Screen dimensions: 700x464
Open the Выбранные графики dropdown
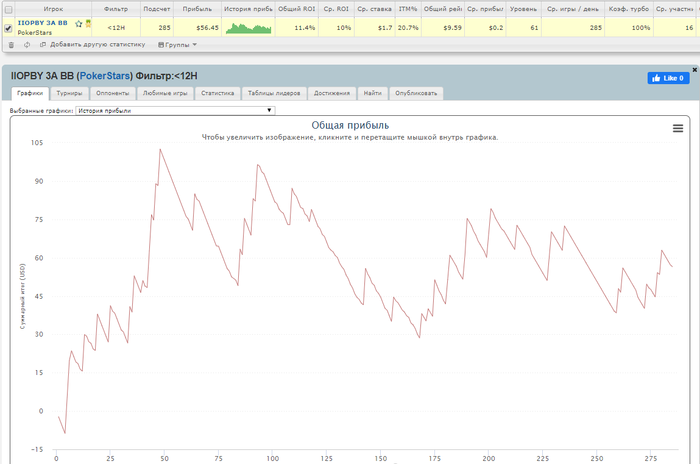(175, 111)
